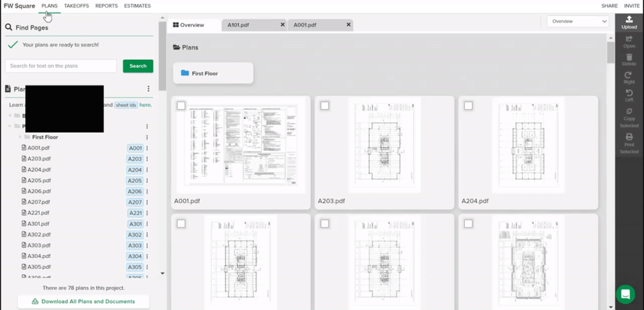Click the Copy Selected icon
This screenshot has width=644, height=310.
[629, 111]
